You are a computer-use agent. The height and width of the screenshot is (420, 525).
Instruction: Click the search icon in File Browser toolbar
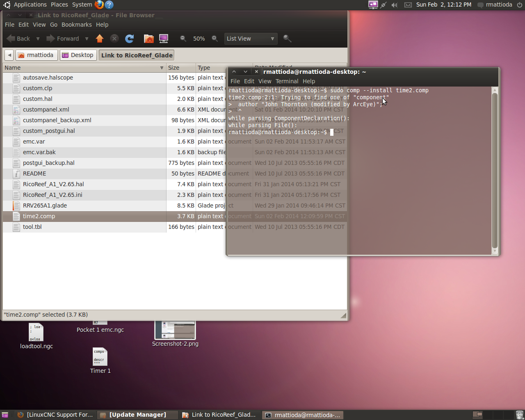(x=287, y=39)
